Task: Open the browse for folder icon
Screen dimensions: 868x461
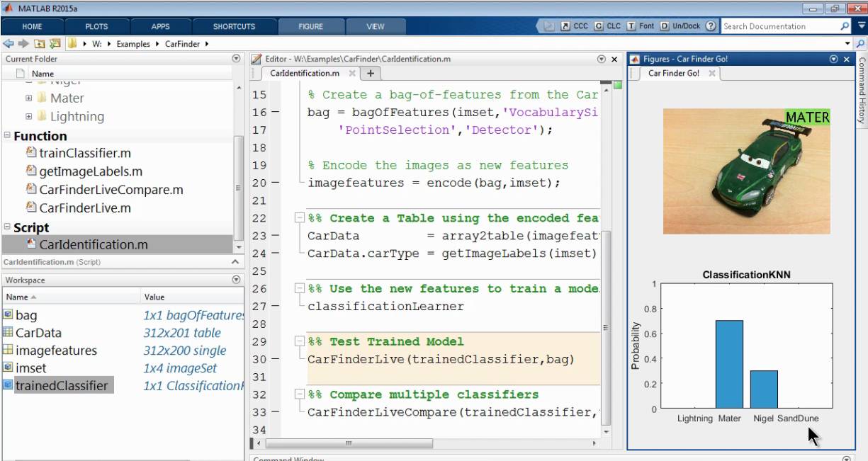Action: [55, 43]
